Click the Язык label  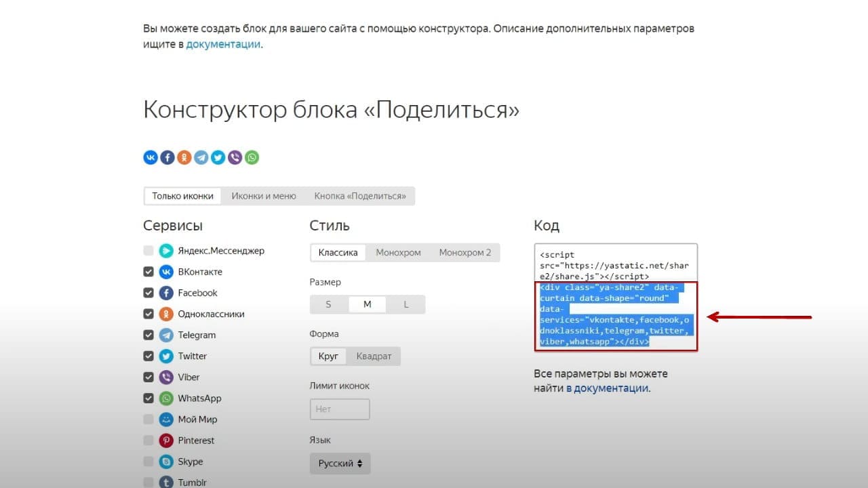[x=320, y=441]
